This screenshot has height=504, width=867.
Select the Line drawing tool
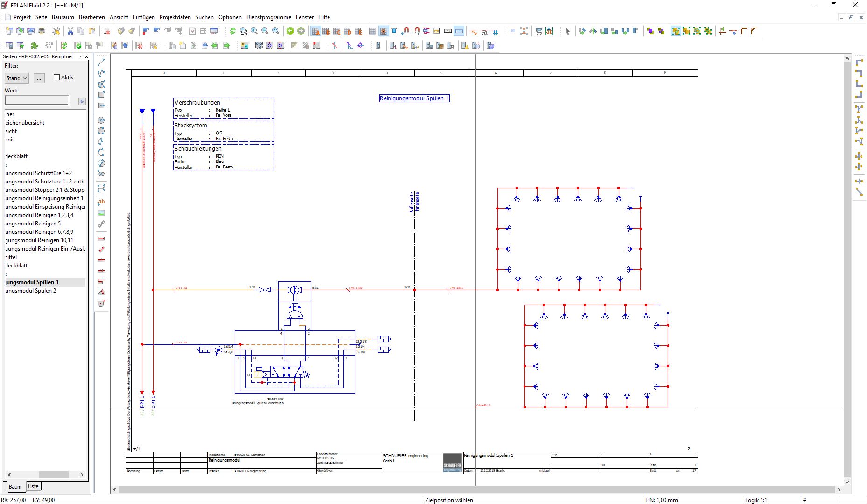pos(101,63)
